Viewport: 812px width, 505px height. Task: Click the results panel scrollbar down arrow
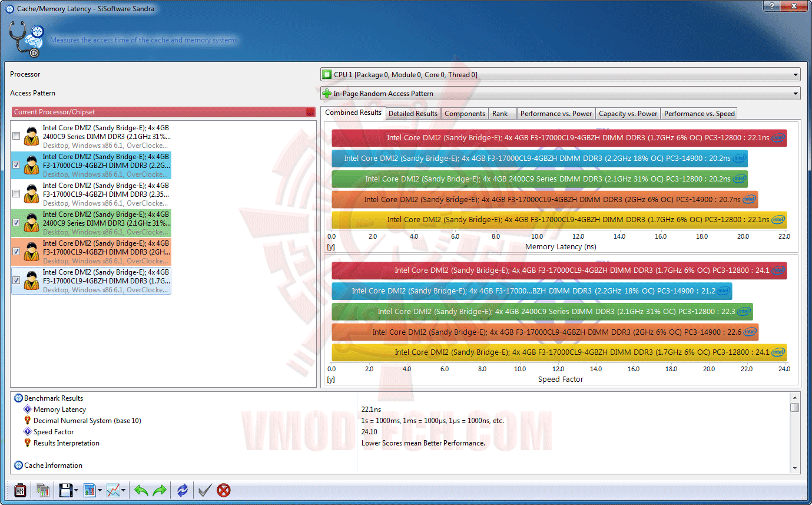click(x=795, y=468)
